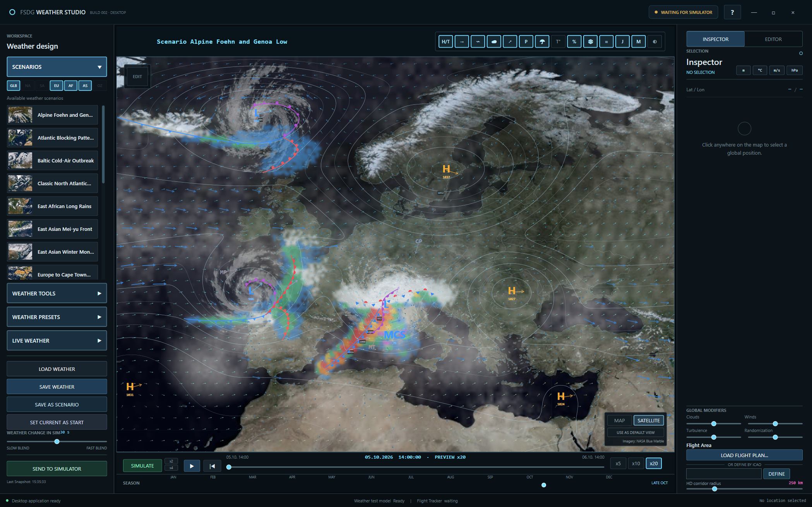The image size is (812, 507).
Task: Toggle the straight arrow wind layer
Action: pyautogui.click(x=462, y=42)
